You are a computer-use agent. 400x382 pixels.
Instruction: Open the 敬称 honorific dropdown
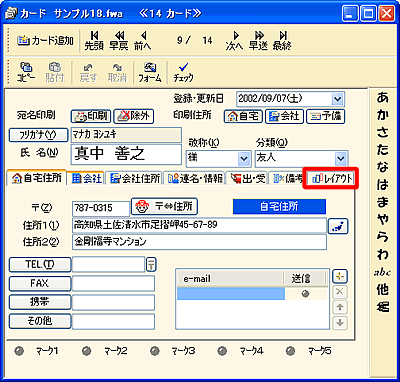click(x=244, y=158)
